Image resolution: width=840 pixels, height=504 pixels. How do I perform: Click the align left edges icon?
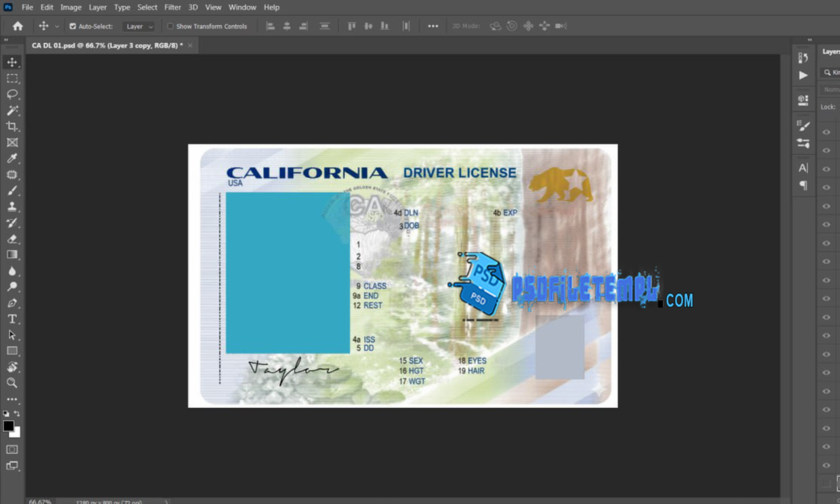tap(270, 26)
